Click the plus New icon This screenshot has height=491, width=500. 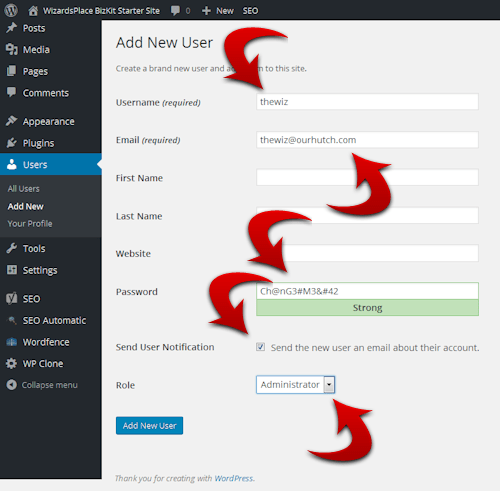click(206, 11)
